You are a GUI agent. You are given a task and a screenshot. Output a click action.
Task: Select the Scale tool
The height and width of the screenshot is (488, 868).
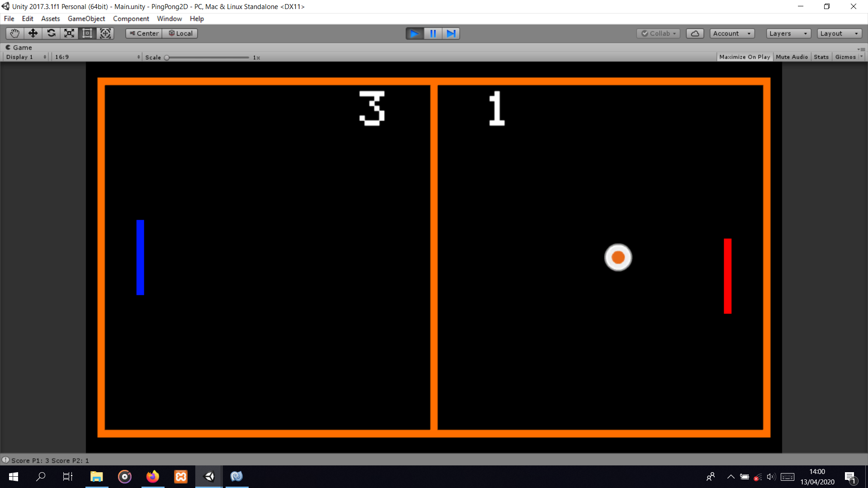(69, 33)
